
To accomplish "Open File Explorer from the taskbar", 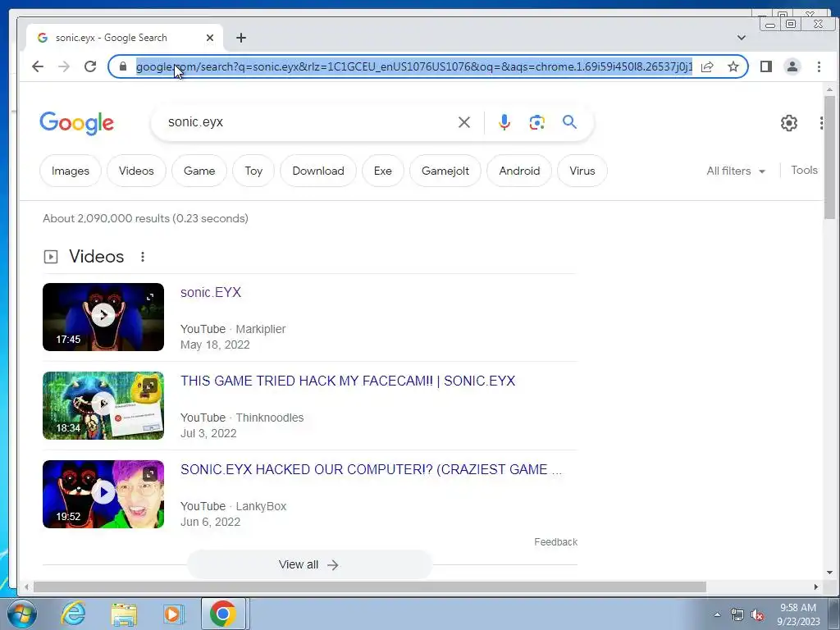I will (124, 614).
